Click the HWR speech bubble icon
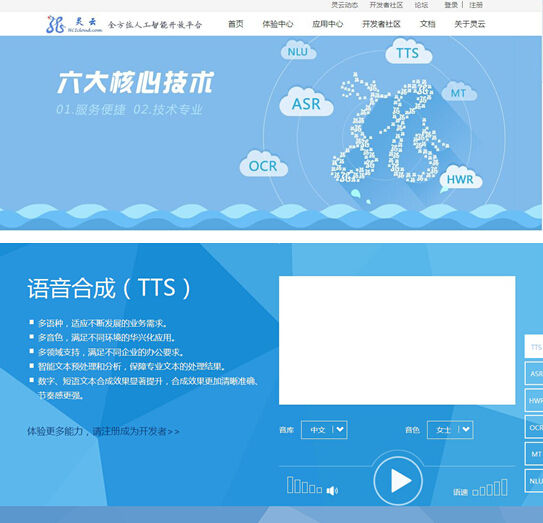The image size is (543, 523). (x=460, y=179)
